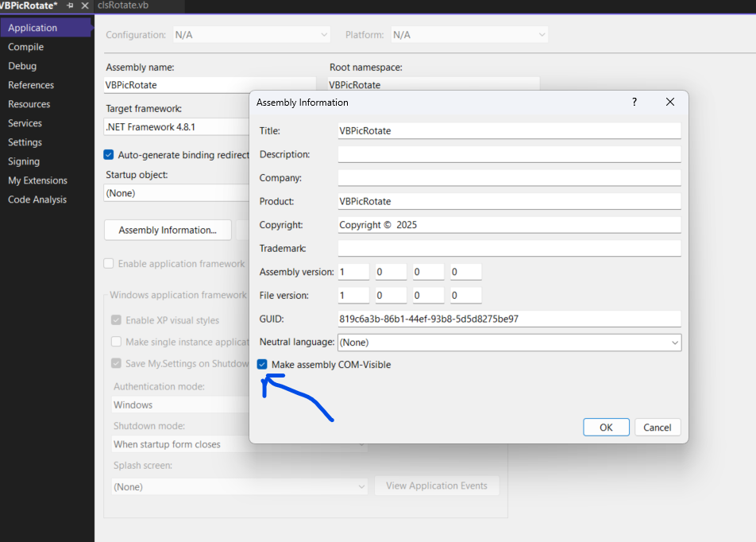
Task: Open the Code Analysis page
Action: [37, 199]
